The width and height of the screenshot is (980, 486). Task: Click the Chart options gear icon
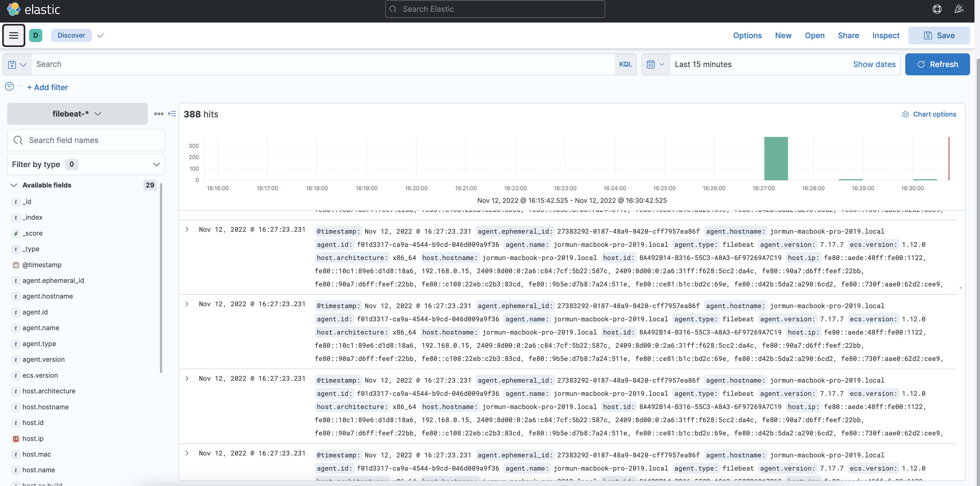coord(906,115)
